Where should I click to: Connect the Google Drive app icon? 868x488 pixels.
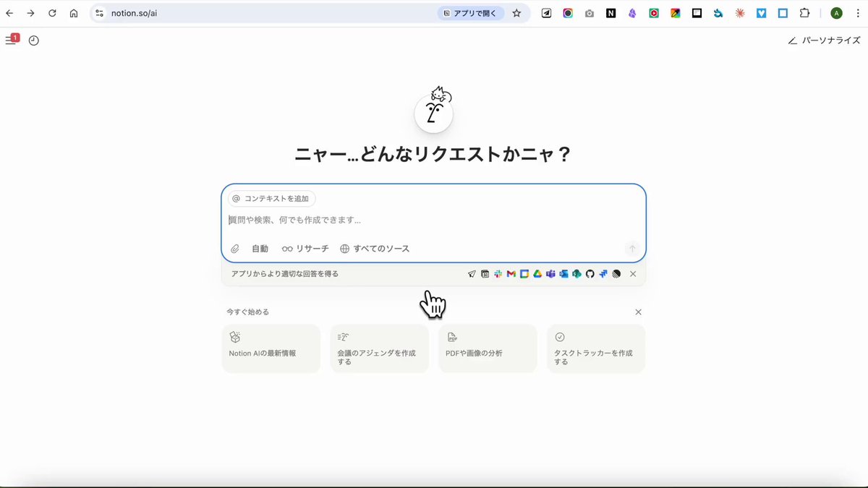537,274
